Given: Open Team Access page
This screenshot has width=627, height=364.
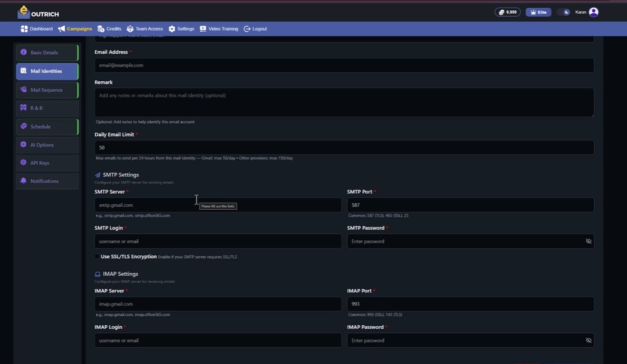Looking at the screenshot, I should coord(145,29).
